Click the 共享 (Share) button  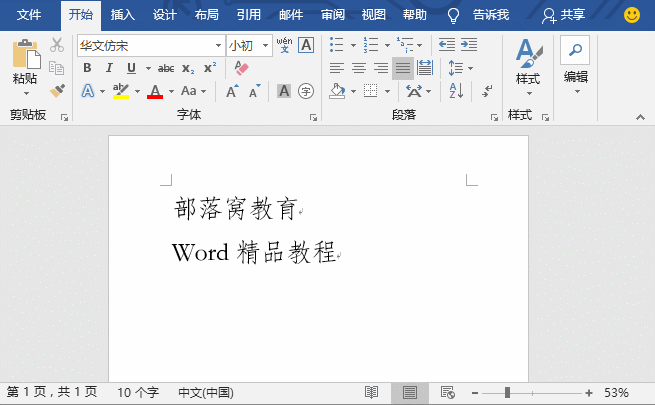[564, 15]
